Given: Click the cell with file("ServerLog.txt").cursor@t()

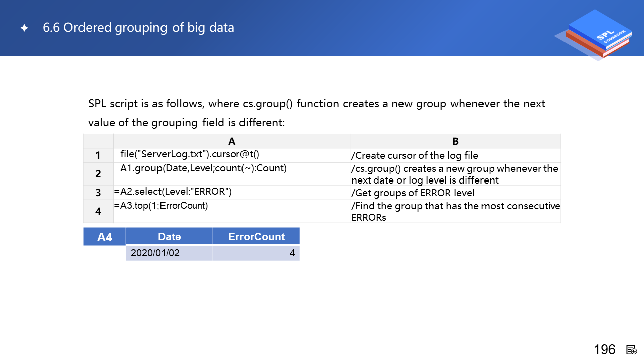Looking at the screenshot, I should pyautogui.click(x=187, y=155).
